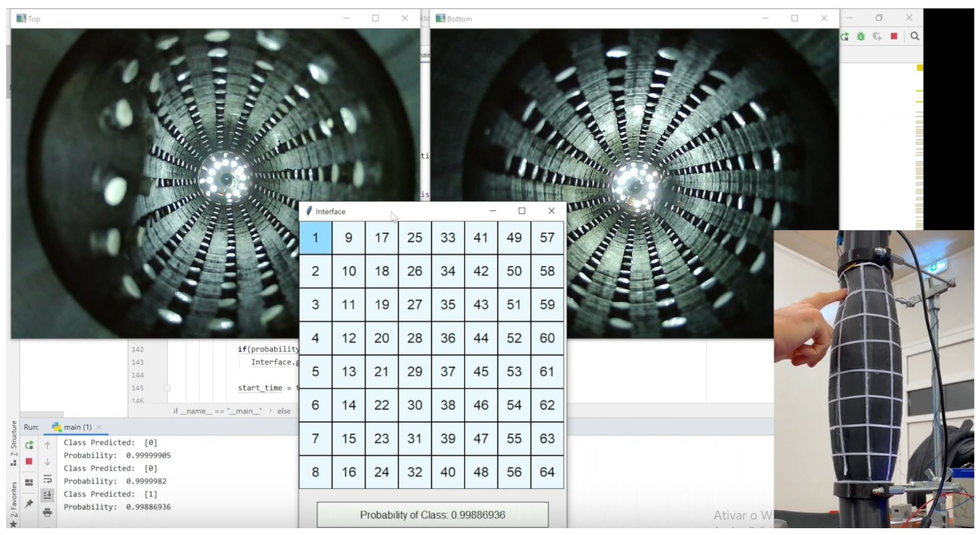Click highlighted cell 1 in Interface grid

pos(315,238)
